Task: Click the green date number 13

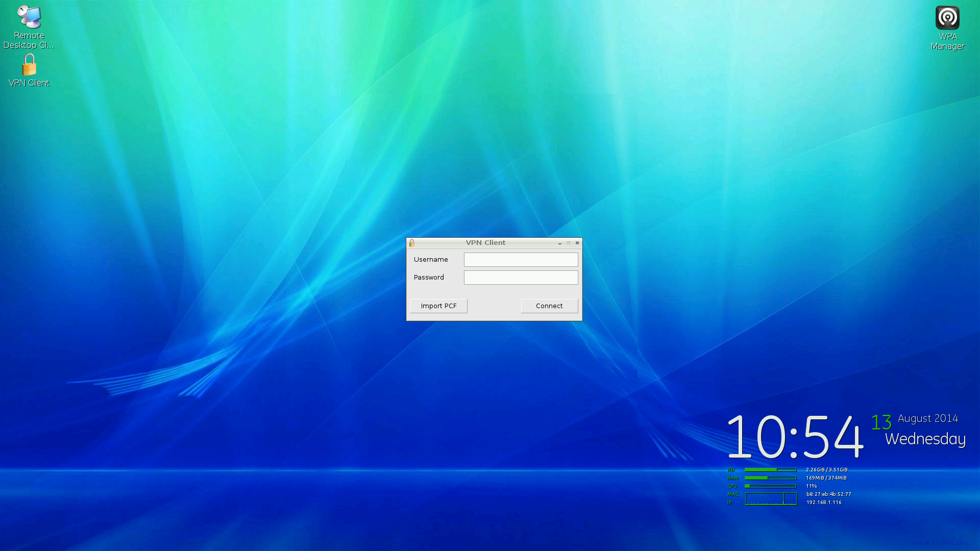Action: pyautogui.click(x=881, y=422)
